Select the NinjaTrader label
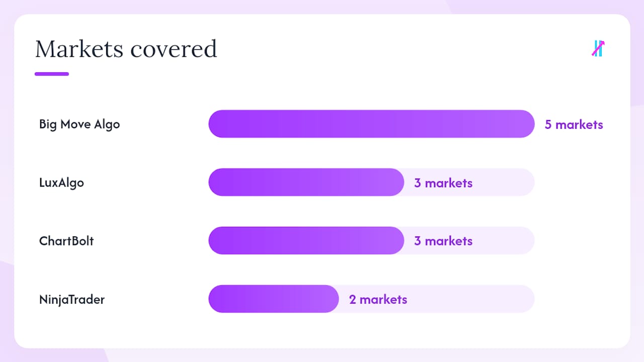The width and height of the screenshot is (644, 362). click(72, 300)
